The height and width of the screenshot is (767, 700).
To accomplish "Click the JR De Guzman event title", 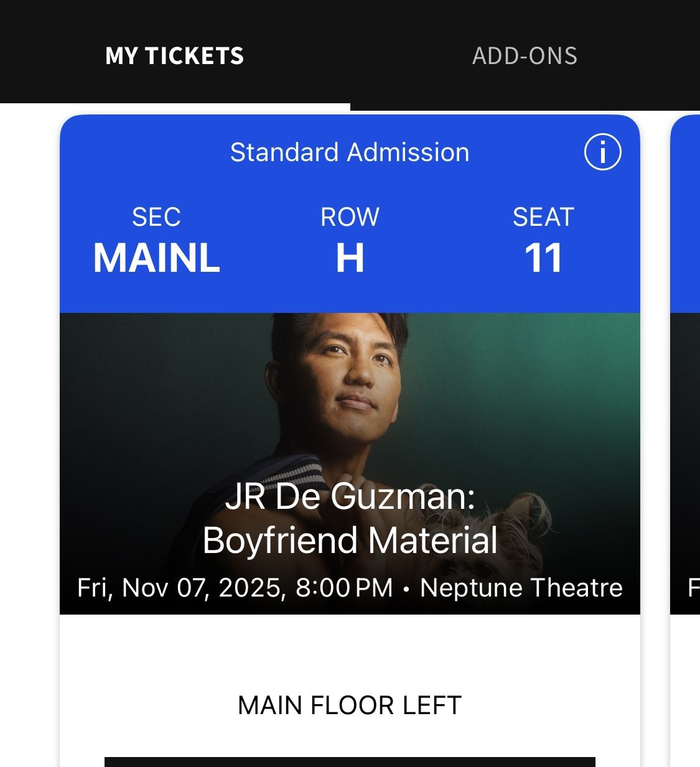I will click(x=350, y=518).
